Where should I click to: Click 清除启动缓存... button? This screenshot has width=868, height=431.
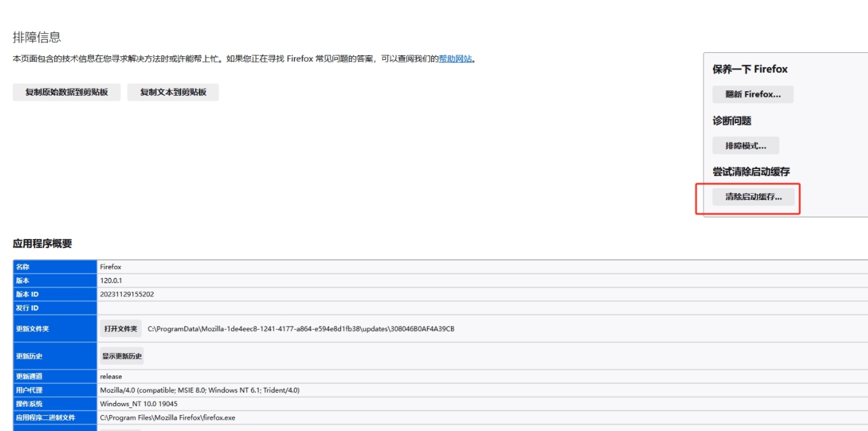[x=753, y=197]
